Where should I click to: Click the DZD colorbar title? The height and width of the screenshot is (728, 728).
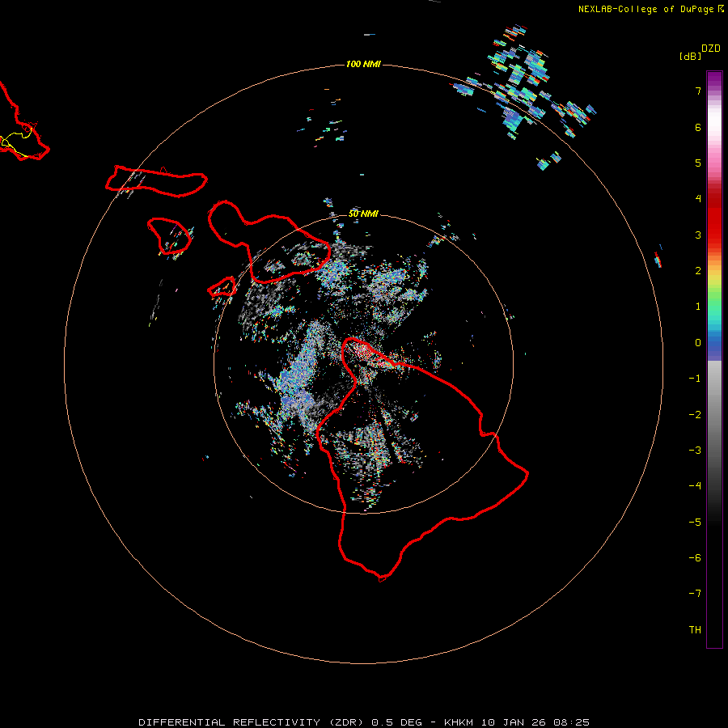[711, 49]
